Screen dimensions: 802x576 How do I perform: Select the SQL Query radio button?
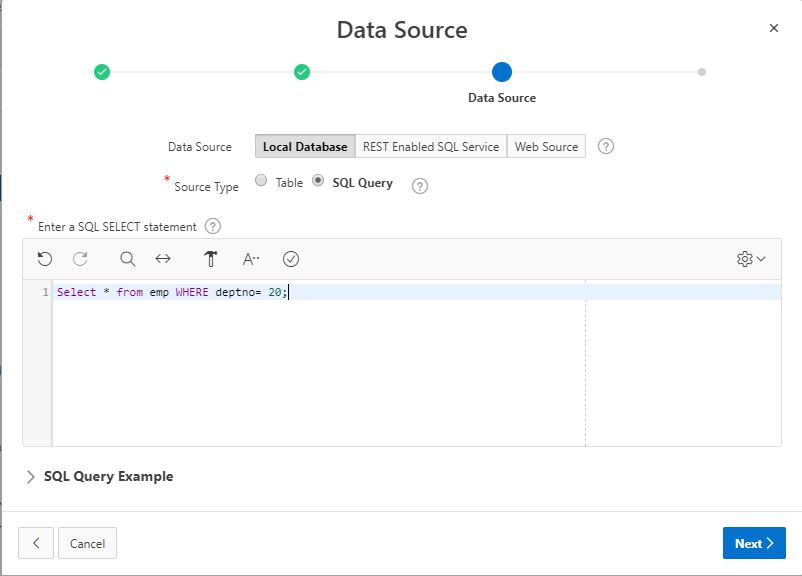pos(318,181)
